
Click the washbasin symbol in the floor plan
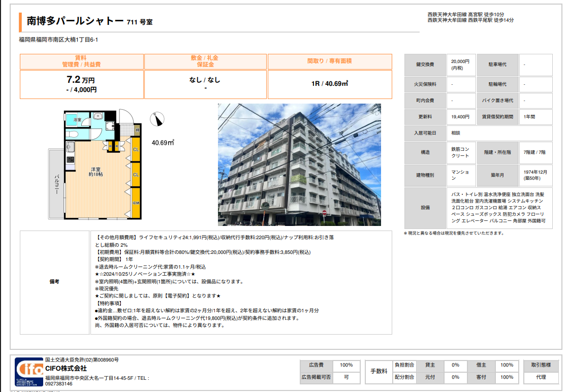pos(98,116)
